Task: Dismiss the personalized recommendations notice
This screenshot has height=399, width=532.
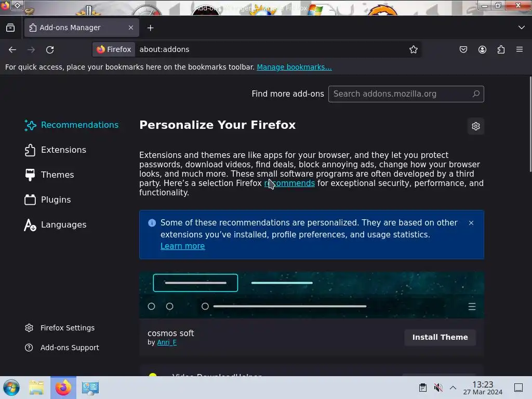Action: pyautogui.click(x=471, y=223)
